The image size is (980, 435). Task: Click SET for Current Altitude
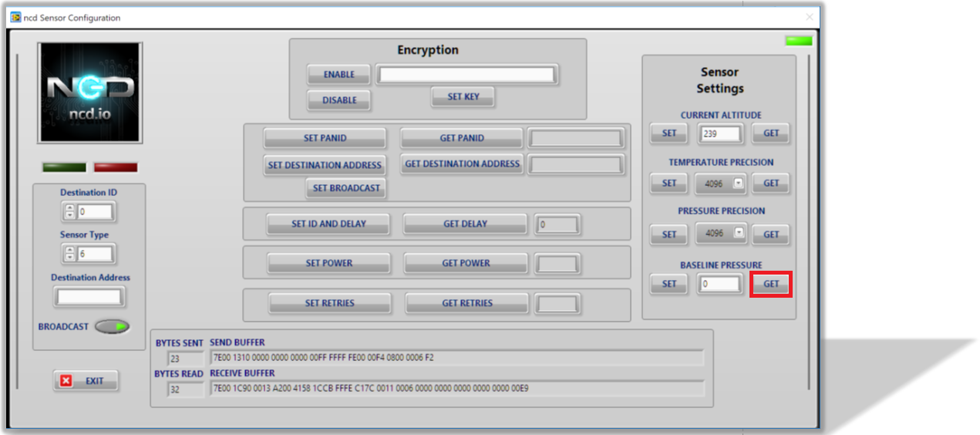[669, 133]
